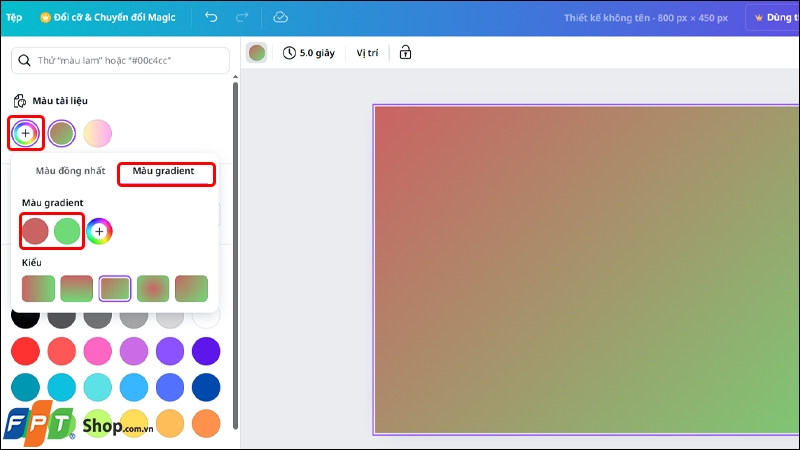This screenshot has width=800, height=450.
Task: Add a new gradient color stop
Action: point(99,231)
